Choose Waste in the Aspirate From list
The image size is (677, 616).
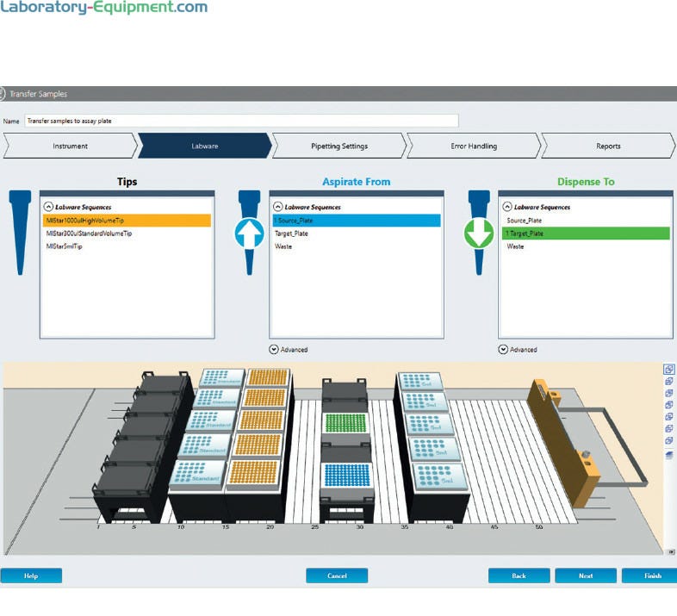283,246
